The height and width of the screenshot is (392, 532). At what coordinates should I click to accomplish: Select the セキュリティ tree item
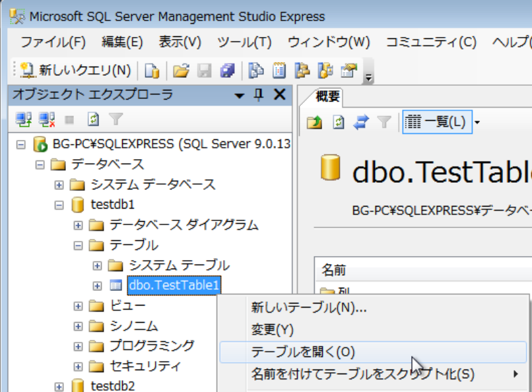(x=145, y=366)
